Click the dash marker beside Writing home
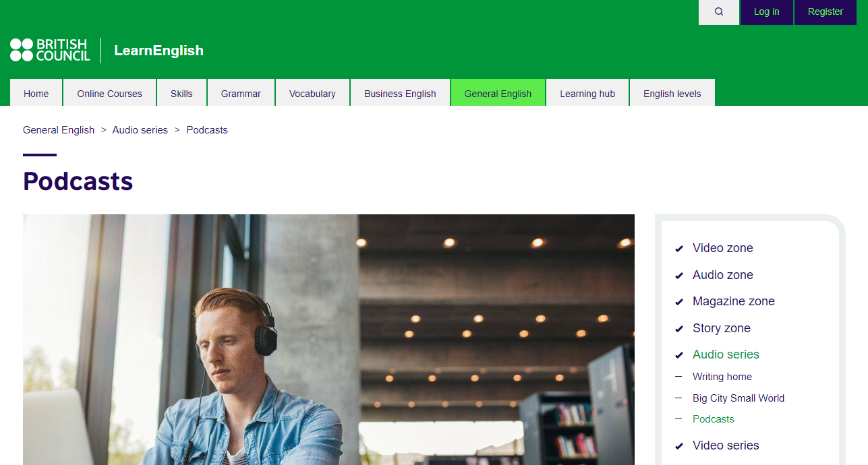 coord(678,377)
